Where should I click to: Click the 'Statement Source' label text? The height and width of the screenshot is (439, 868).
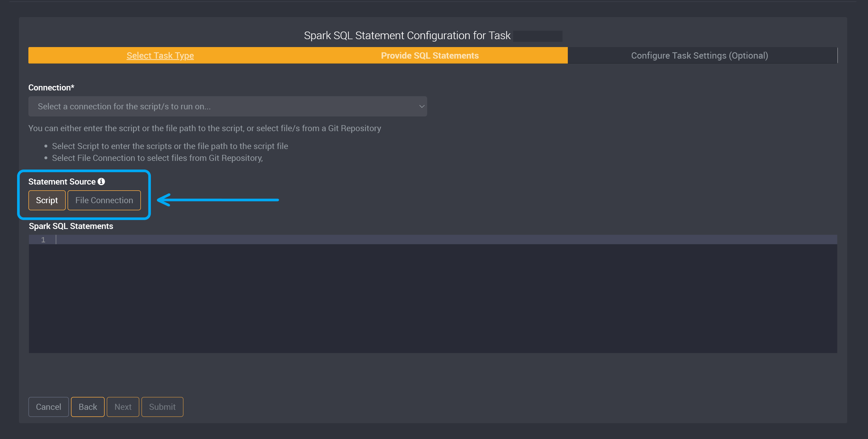(x=62, y=182)
